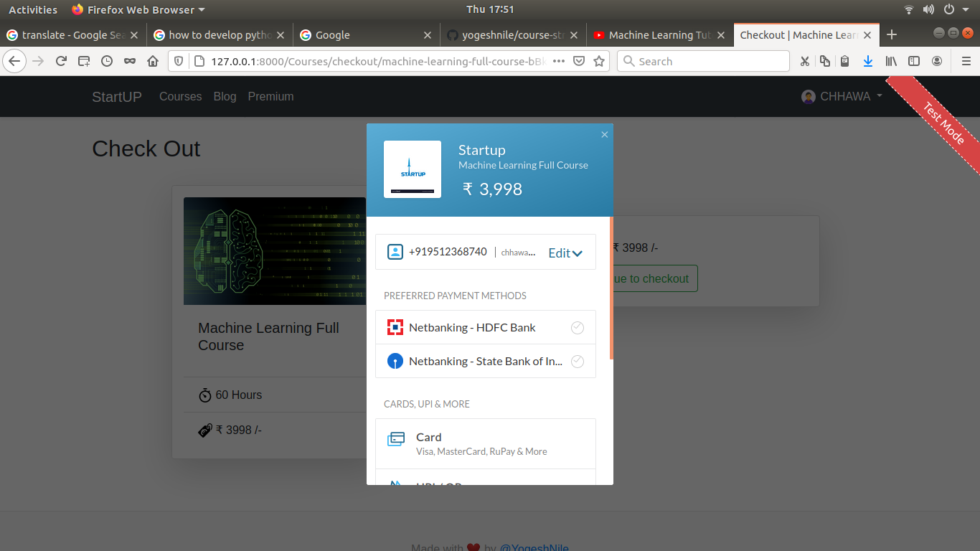The width and height of the screenshot is (980, 551).
Task: Open page actions three-dot menu
Action: click(x=559, y=61)
